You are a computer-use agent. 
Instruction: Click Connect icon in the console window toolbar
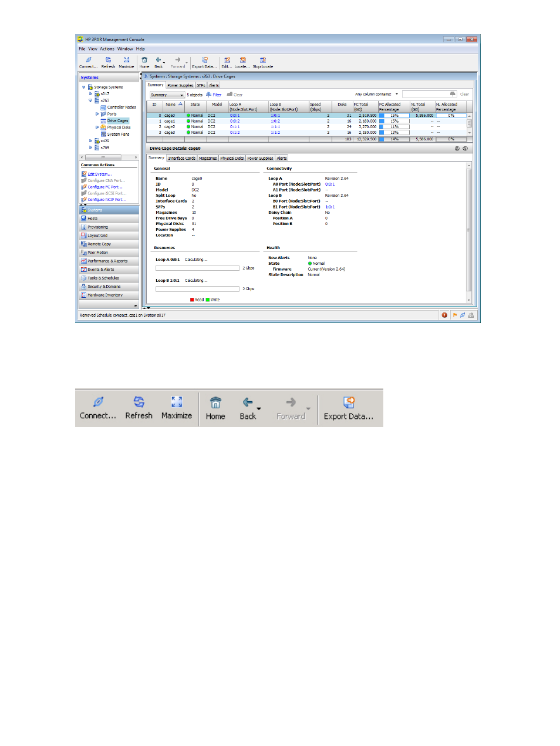click(89, 60)
